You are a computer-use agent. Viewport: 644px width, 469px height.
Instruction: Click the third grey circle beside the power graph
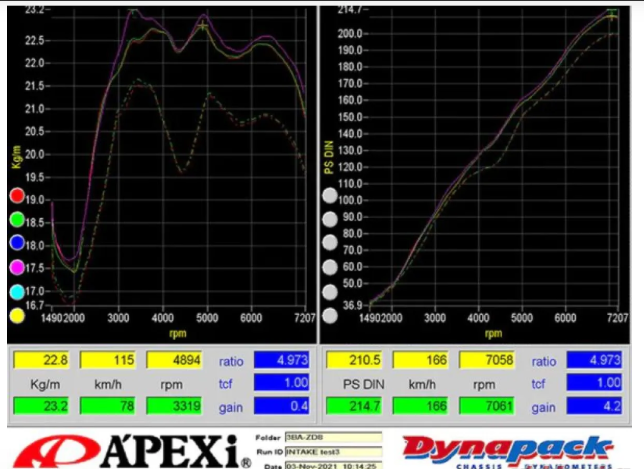pyautogui.click(x=330, y=243)
